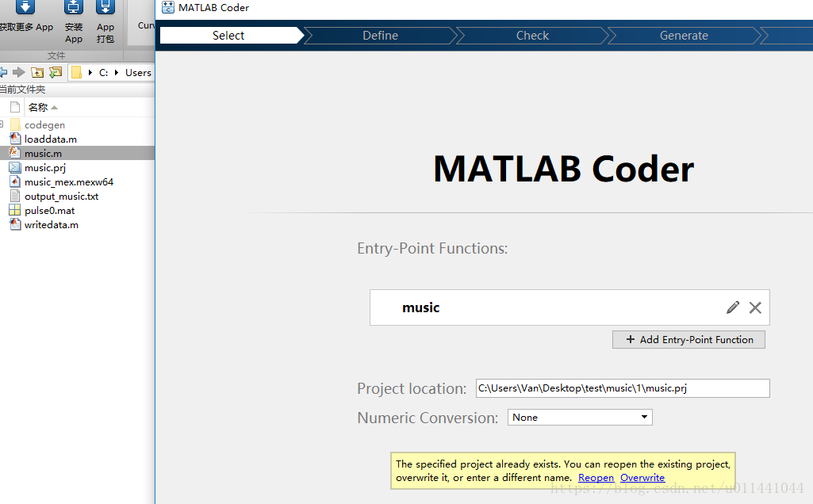Image resolution: width=813 pixels, height=504 pixels.
Task: Click the pencil icon to edit music
Action: pos(733,307)
